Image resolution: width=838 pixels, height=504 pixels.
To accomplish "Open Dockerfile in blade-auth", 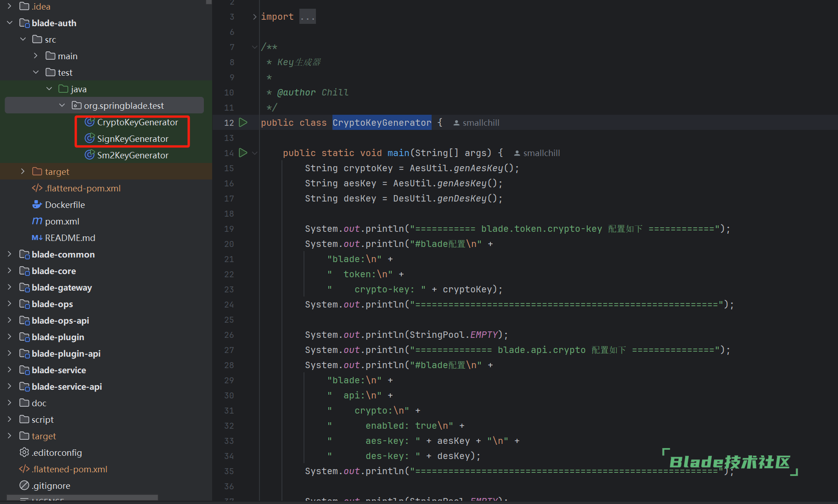I will [65, 205].
